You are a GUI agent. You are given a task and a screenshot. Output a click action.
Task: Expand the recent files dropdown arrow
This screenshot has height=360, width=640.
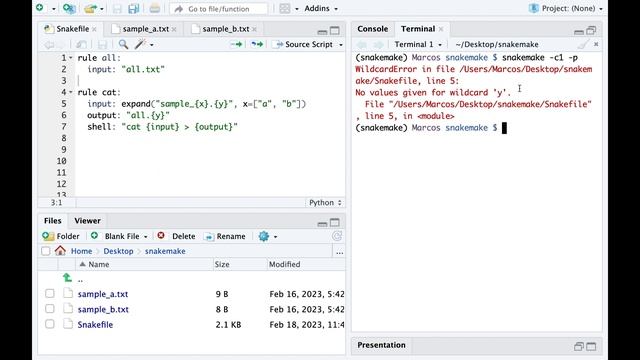(x=102, y=9)
